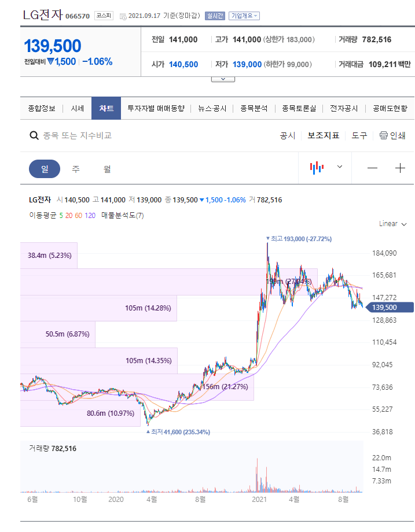The width and height of the screenshot is (415, 532).
Task: Click the 120-day moving average label
Action: tap(90, 216)
